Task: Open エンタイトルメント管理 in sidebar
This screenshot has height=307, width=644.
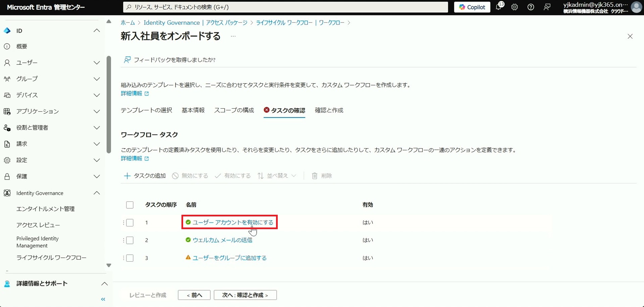Action: [x=46, y=209]
